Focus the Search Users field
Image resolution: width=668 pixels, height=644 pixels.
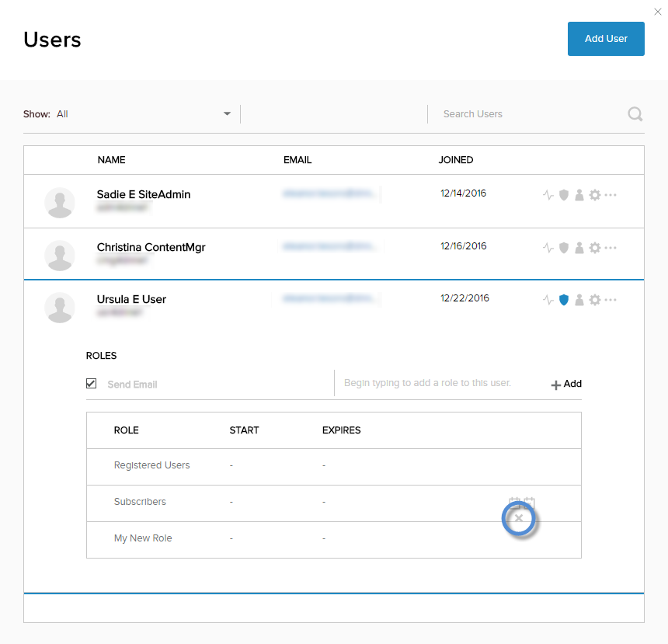528,114
